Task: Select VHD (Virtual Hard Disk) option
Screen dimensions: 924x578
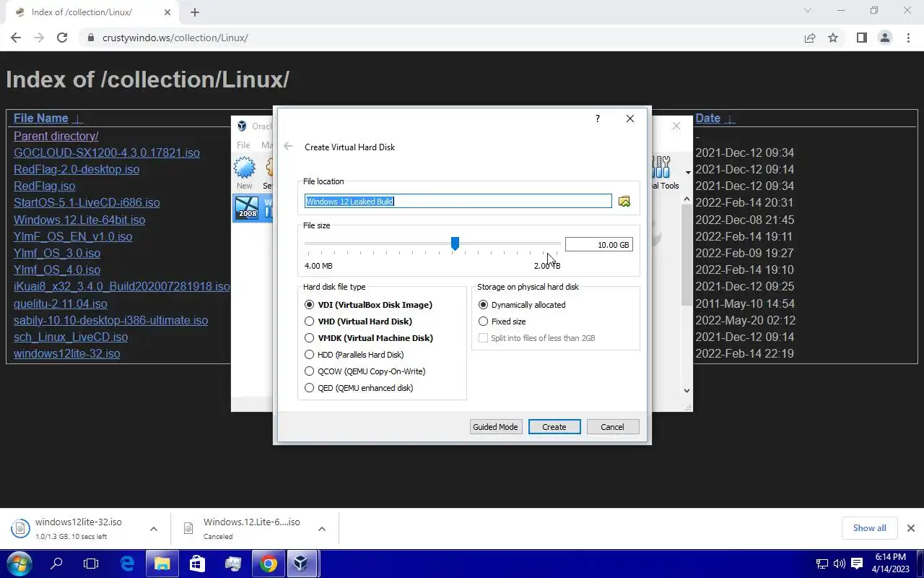Action: (x=358, y=322)
